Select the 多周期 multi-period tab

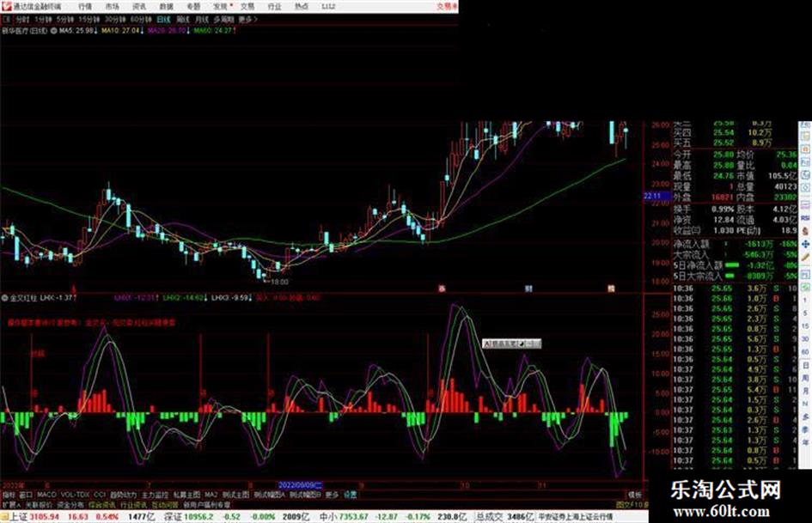(x=223, y=19)
